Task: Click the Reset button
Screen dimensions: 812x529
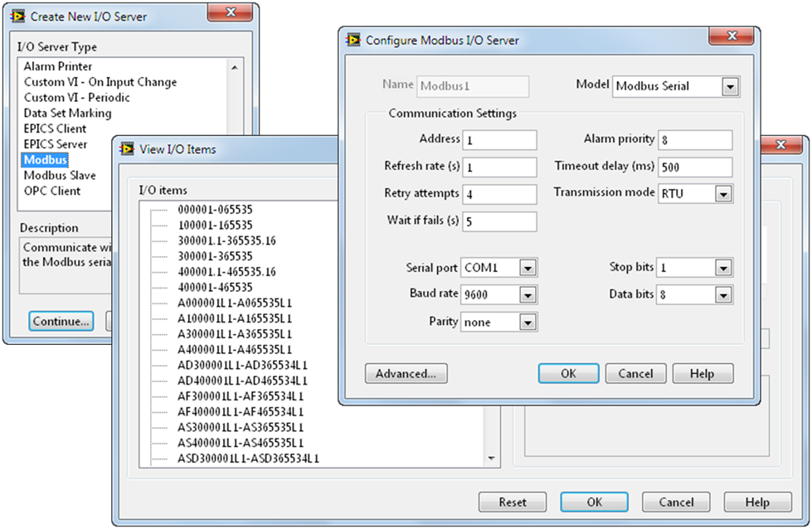Action: point(512,502)
